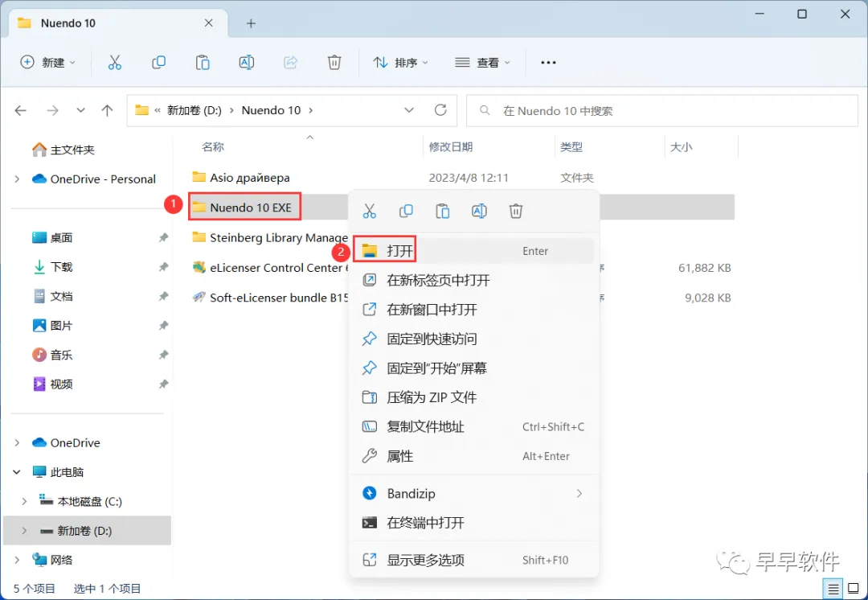The height and width of the screenshot is (600, 868).
Task: Expand OneDrive - Personal in sidebar
Action: pos(17,179)
